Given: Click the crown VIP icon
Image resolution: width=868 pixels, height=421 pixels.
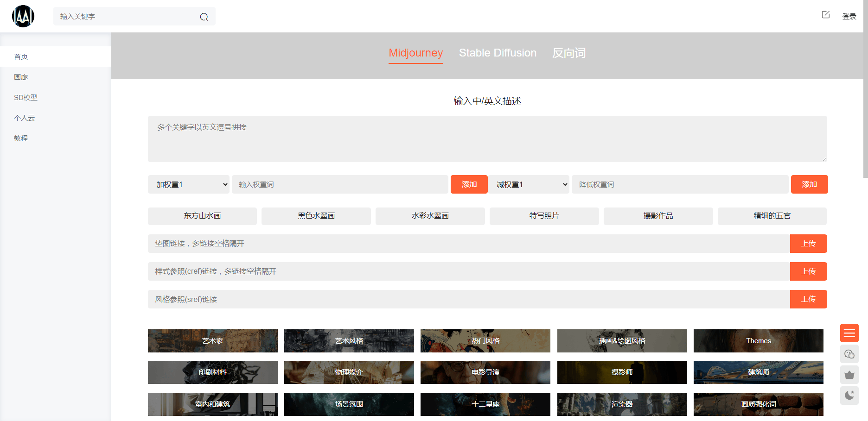Looking at the screenshot, I should coord(849,375).
